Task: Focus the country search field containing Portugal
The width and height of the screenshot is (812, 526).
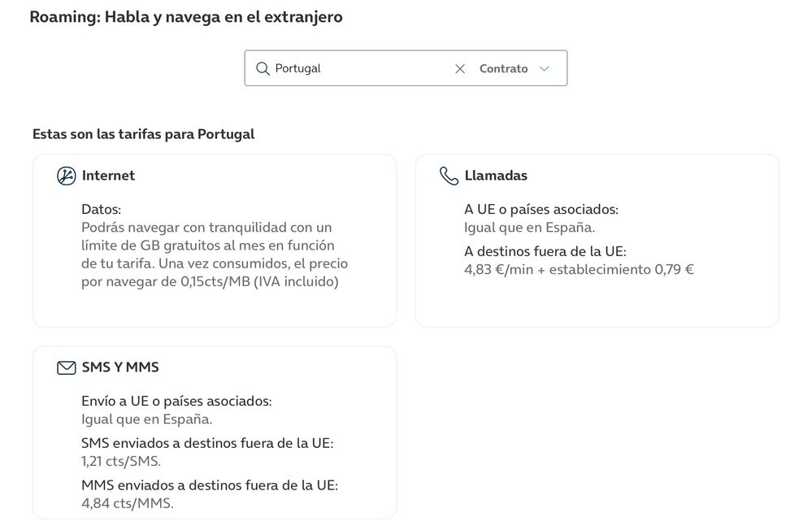Action: click(x=358, y=69)
